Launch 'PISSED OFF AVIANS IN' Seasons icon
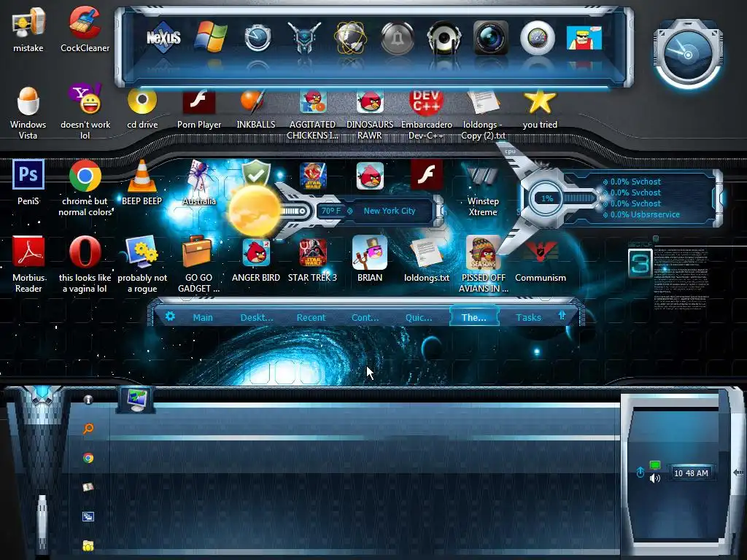 pos(483,264)
